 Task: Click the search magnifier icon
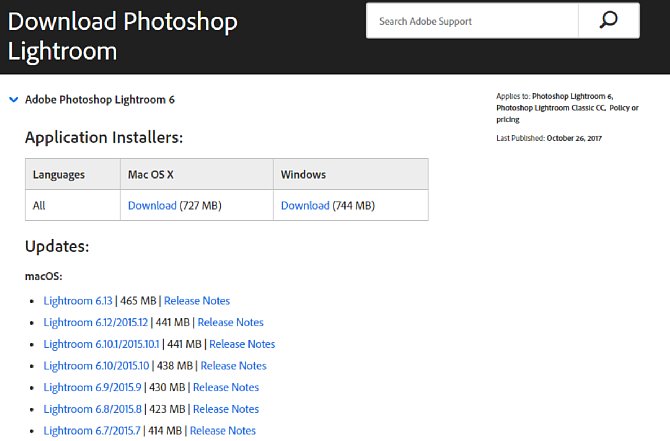[x=608, y=21]
